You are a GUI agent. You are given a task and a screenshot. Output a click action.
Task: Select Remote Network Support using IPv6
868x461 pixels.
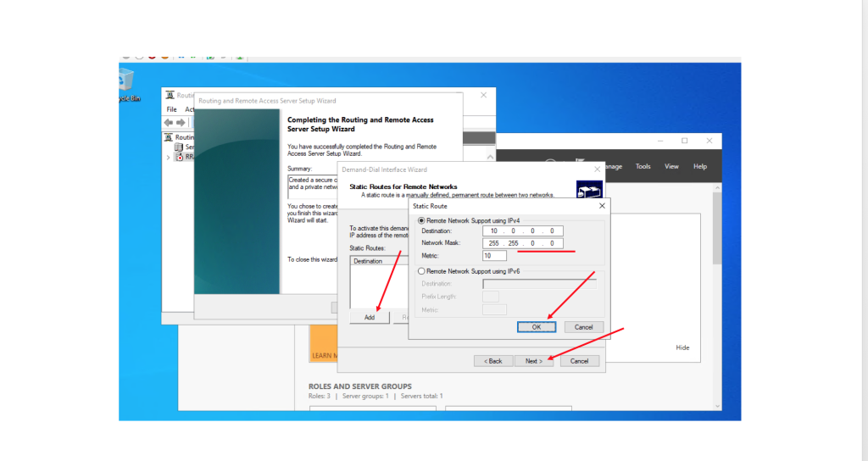coord(421,271)
